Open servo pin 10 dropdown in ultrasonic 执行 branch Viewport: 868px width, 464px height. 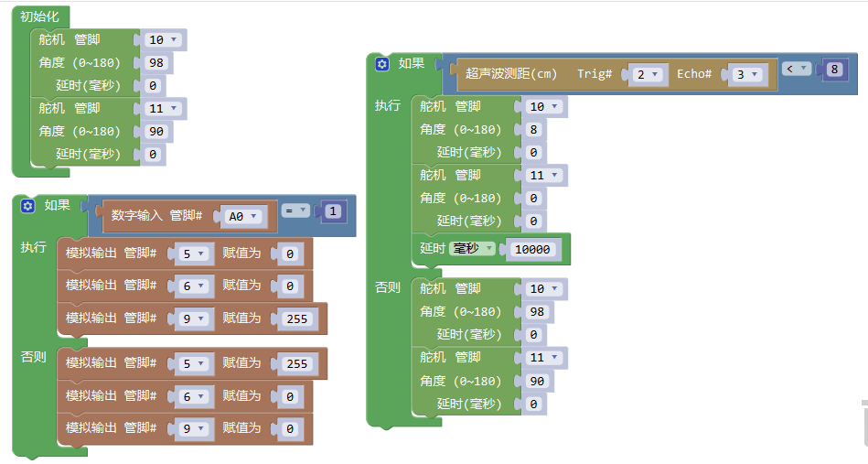[x=543, y=106]
